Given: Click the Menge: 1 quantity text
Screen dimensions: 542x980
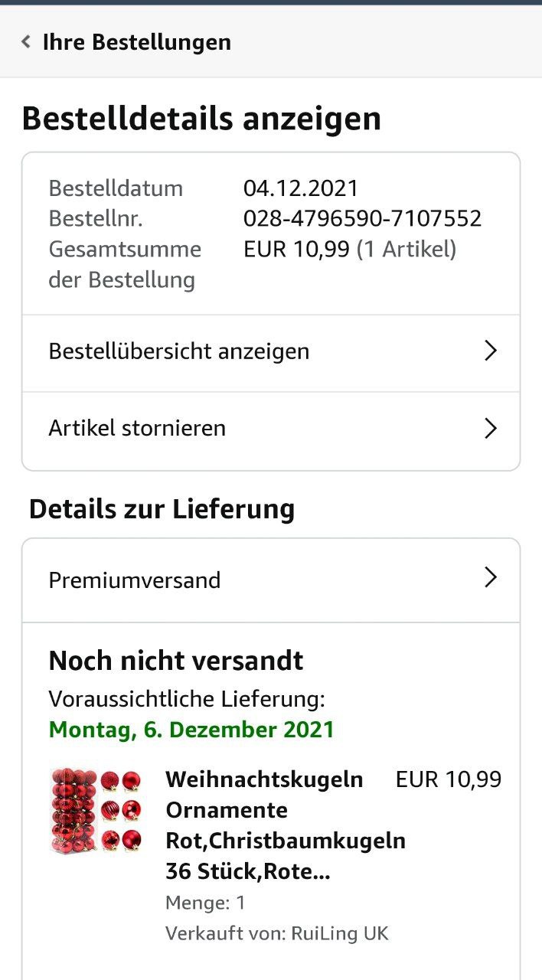Looking at the screenshot, I should 205,903.
